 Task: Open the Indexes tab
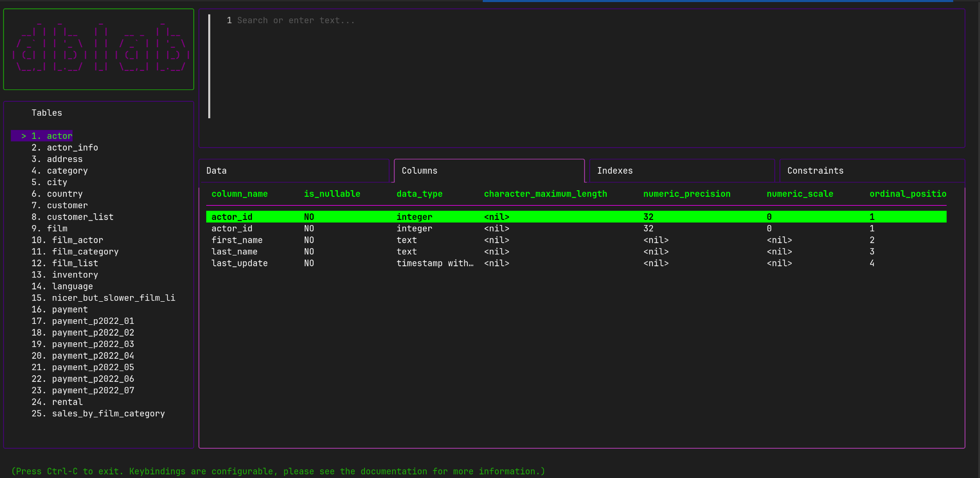pyautogui.click(x=682, y=171)
